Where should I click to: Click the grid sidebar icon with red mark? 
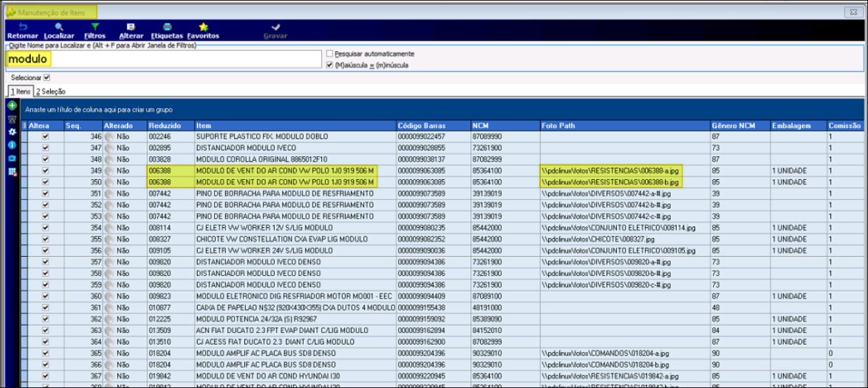(x=11, y=171)
